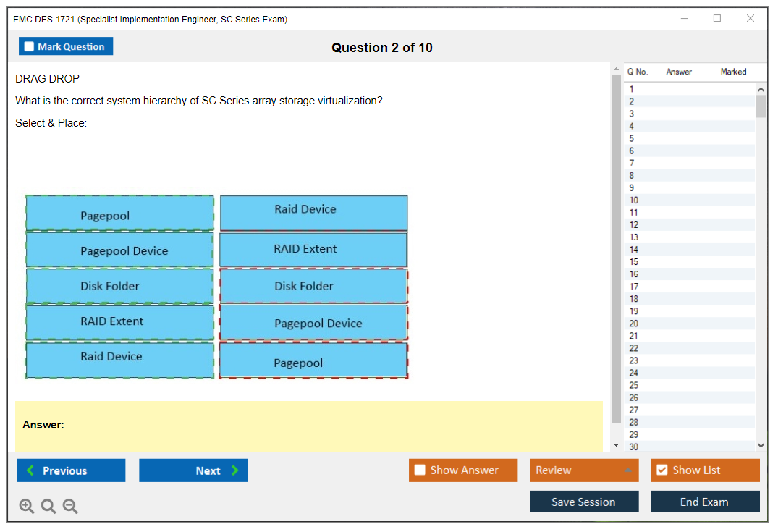Screen dimensions: 778x532
Task: Toggle the Mark Question checkbox
Action: pyautogui.click(x=29, y=47)
